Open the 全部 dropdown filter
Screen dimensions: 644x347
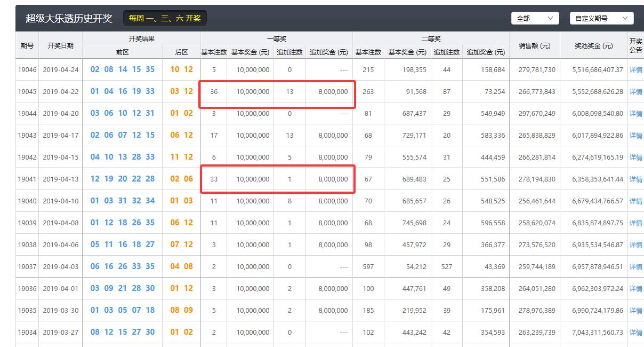pos(535,18)
